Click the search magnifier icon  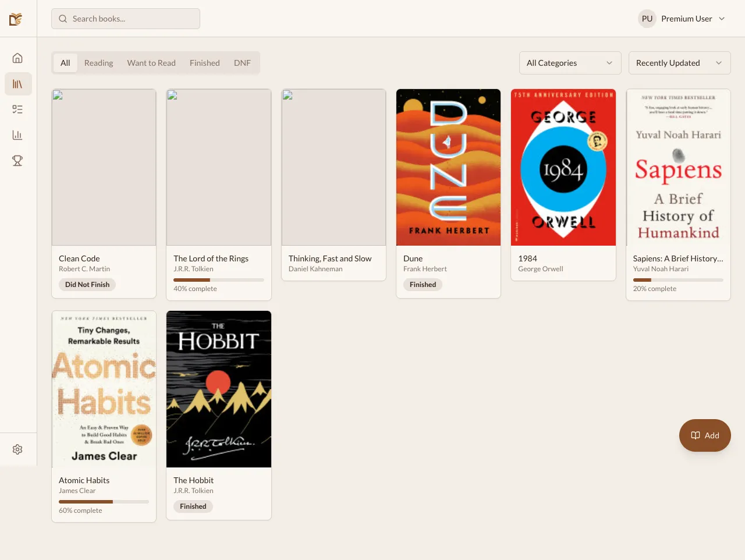click(63, 19)
